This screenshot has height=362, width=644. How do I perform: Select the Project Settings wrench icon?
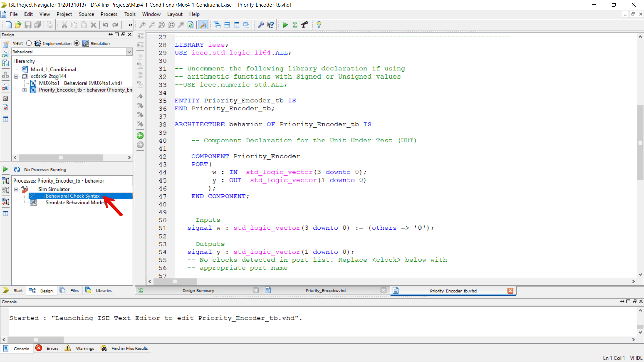tap(261, 24)
